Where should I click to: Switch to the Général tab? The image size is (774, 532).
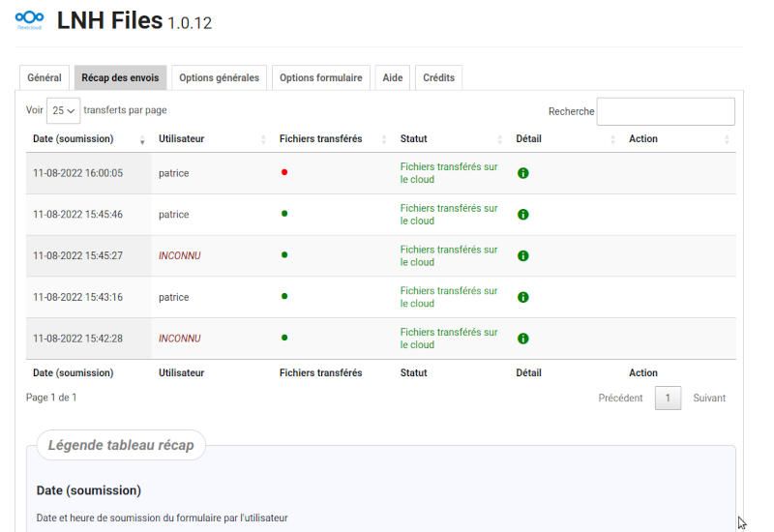tap(45, 78)
